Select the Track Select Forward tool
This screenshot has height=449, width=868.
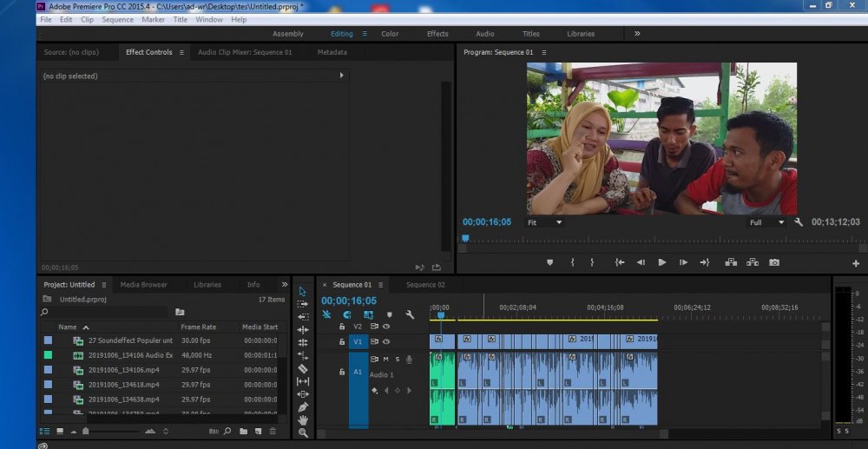click(x=302, y=304)
